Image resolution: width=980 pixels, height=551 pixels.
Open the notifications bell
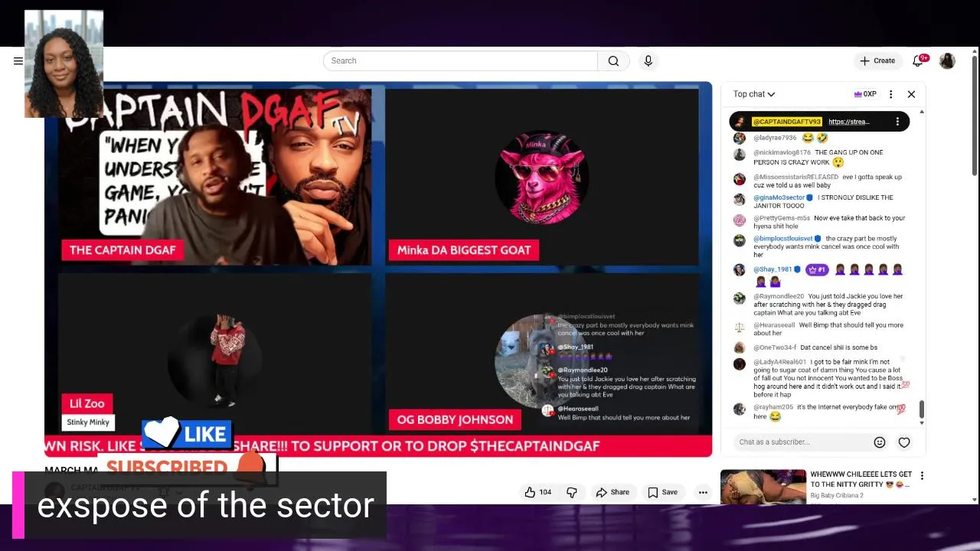918,61
